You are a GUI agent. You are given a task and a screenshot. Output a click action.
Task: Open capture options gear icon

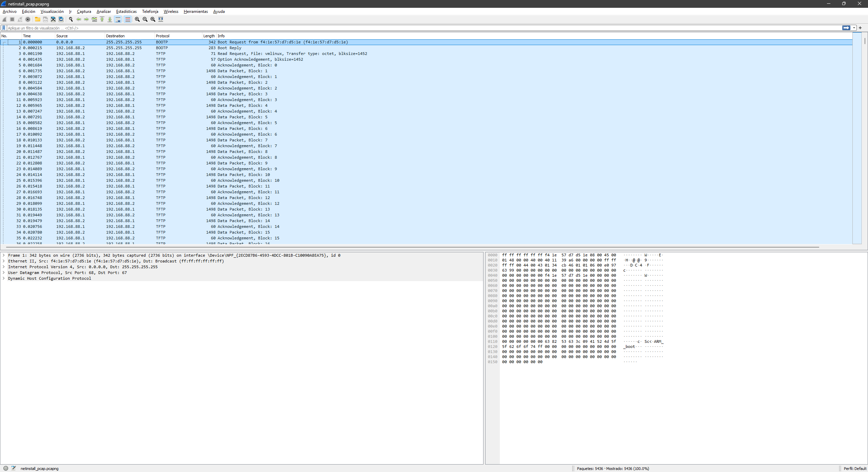tap(28, 19)
